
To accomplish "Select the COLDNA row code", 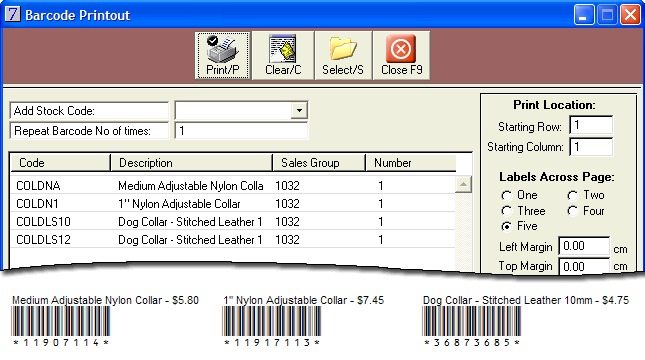I will coord(38,186).
